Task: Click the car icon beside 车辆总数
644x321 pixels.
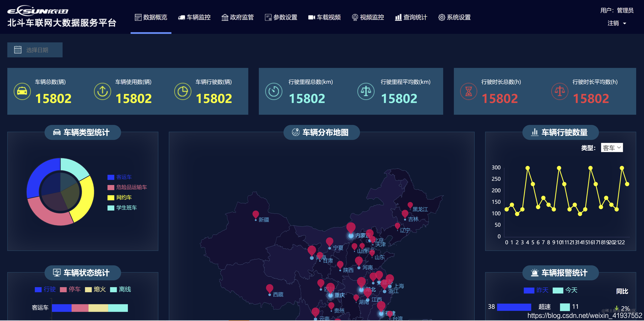Action: point(22,91)
